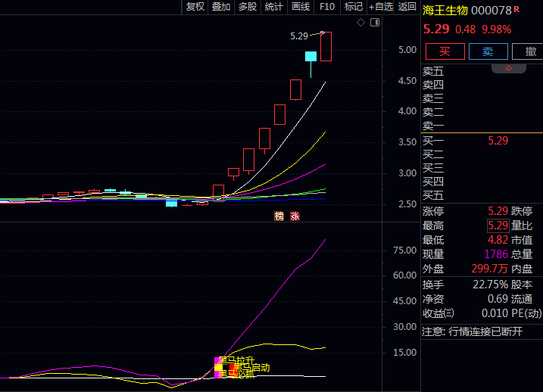Viewport: 543px width, 392px height.
Task: Select the stock name 海王生物
Action: pos(445,11)
